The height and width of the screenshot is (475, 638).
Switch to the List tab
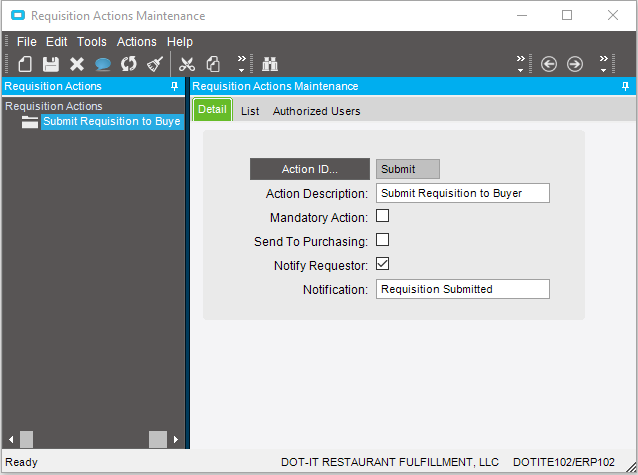[x=250, y=111]
